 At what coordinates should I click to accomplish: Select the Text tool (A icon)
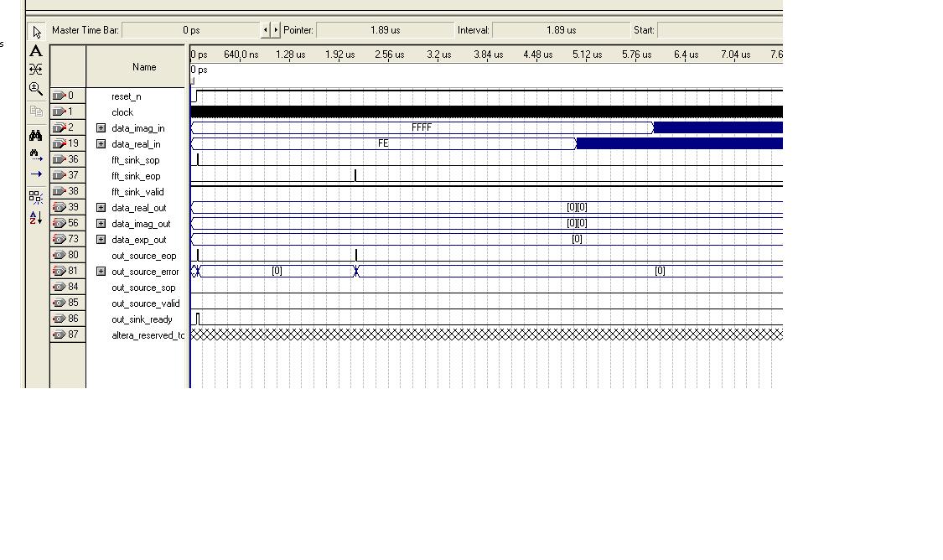(x=36, y=51)
